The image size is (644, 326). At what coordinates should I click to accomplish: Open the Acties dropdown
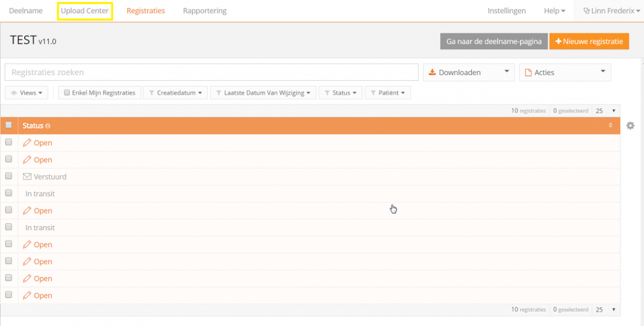pyautogui.click(x=565, y=72)
